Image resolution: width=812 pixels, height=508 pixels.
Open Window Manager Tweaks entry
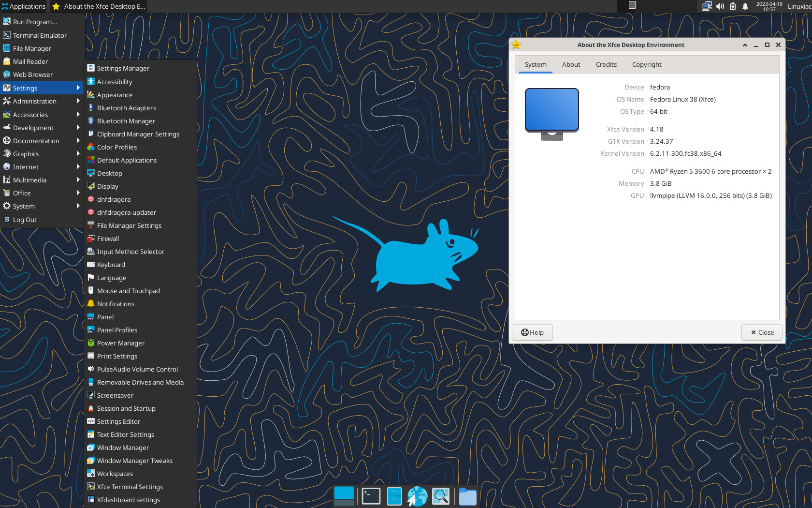tap(140, 461)
